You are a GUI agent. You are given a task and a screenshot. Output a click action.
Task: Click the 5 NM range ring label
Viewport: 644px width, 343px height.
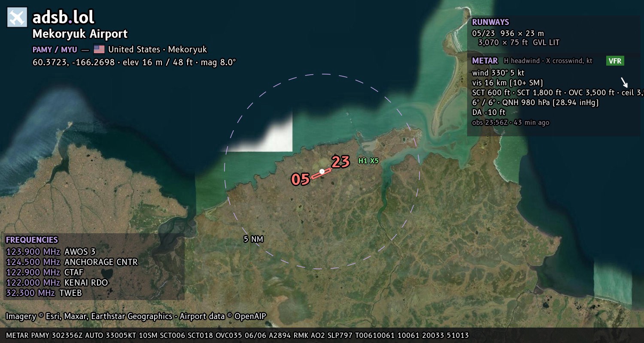(253, 239)
